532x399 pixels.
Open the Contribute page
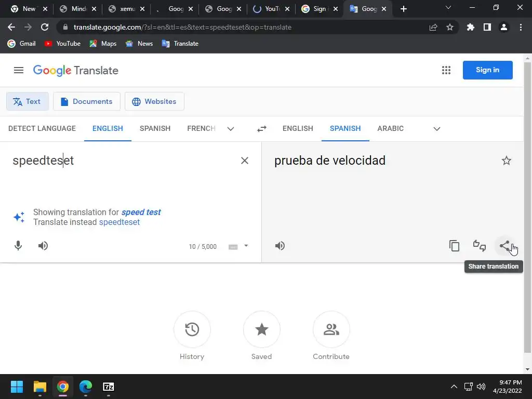coord(331,329)
